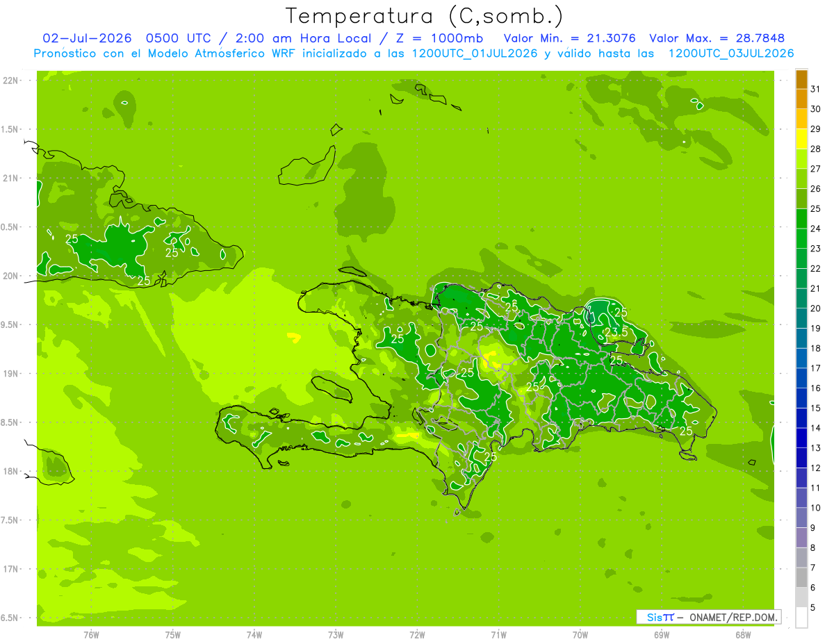834x644 pixels.
Task: Click the "73W" longitude axis label
Action: click(x=336, y=634)
